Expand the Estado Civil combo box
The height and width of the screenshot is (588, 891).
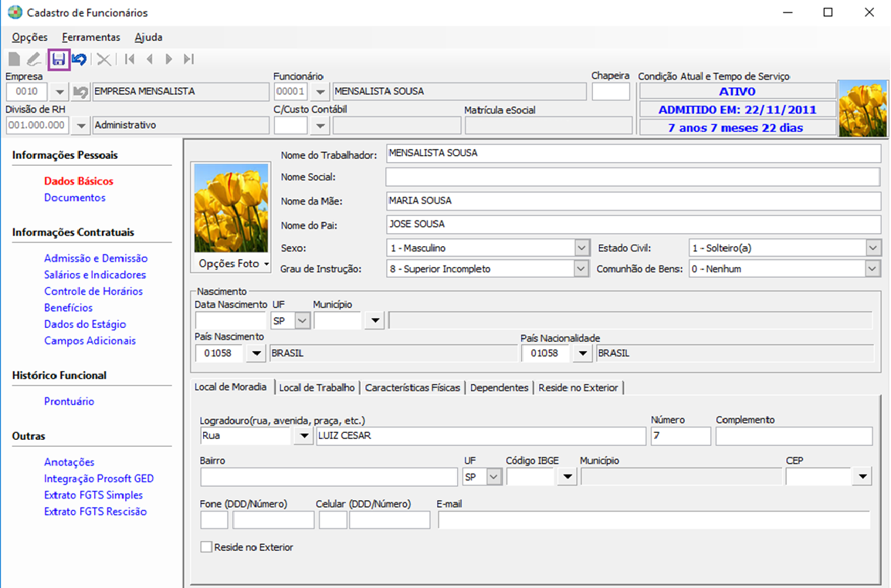coord(873,248)
